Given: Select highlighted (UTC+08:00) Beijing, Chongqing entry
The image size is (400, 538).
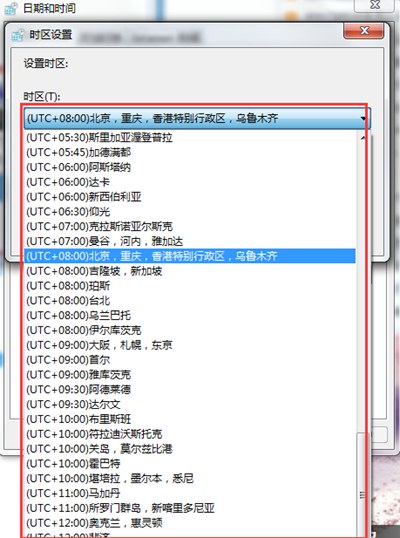Looking at the screenshot, I should coord(189,256).
